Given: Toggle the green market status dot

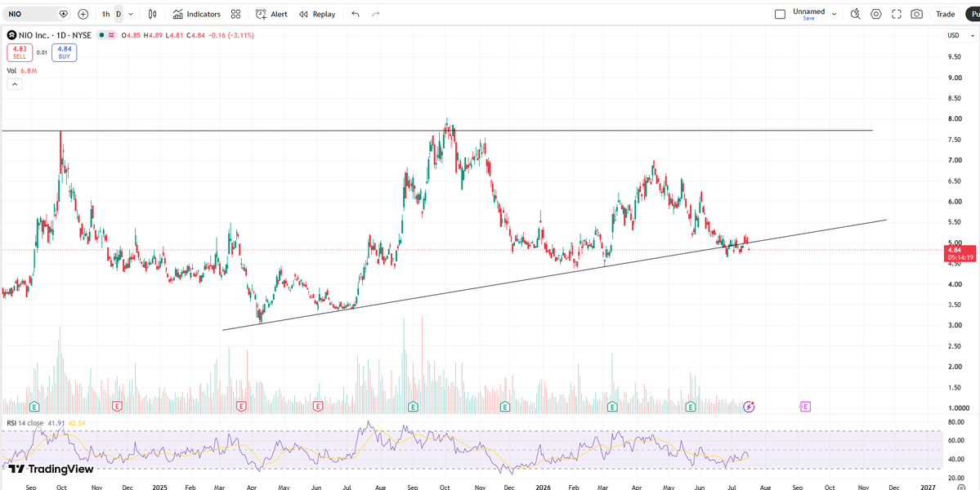Looking at the screenshot, I should click(101, 35).
